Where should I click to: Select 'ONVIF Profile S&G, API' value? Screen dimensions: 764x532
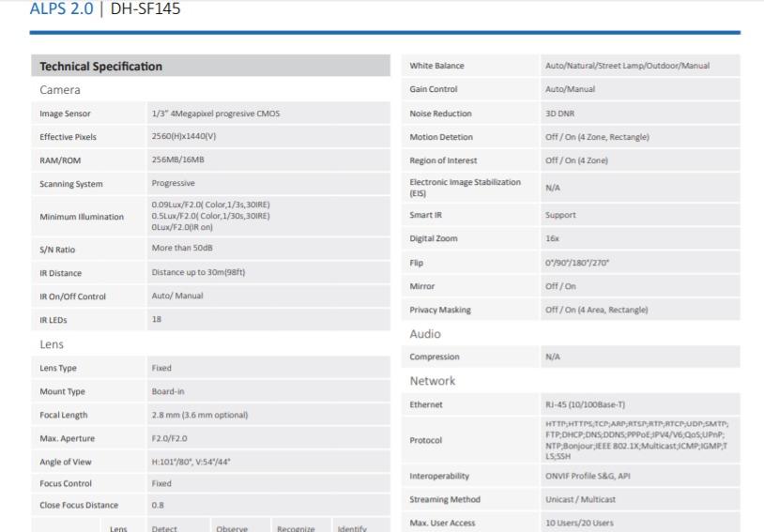point(588,476)
